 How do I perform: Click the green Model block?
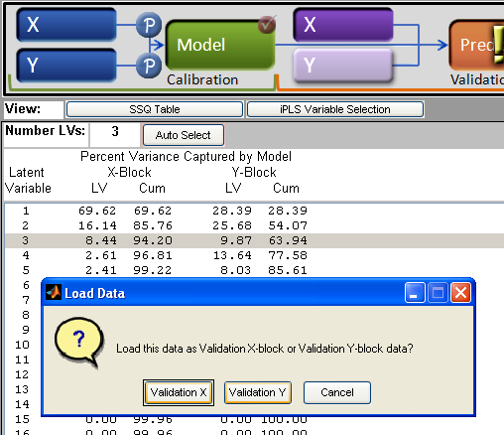[x=220, y=46]
